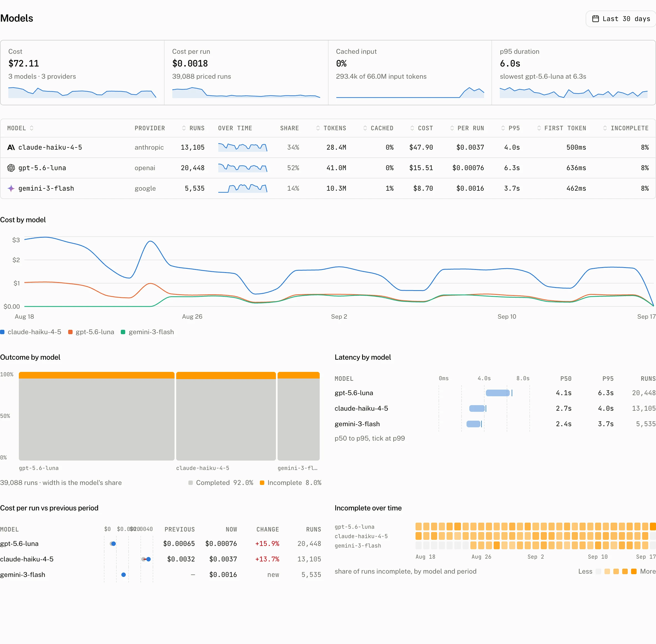Click gemini-3-flash completed bar in Outcome chart

299,420
